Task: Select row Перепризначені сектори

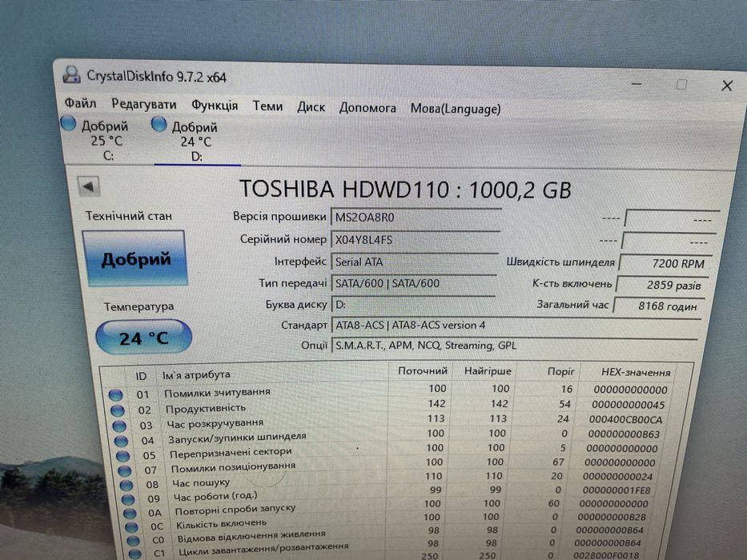Action: point(388,450)
